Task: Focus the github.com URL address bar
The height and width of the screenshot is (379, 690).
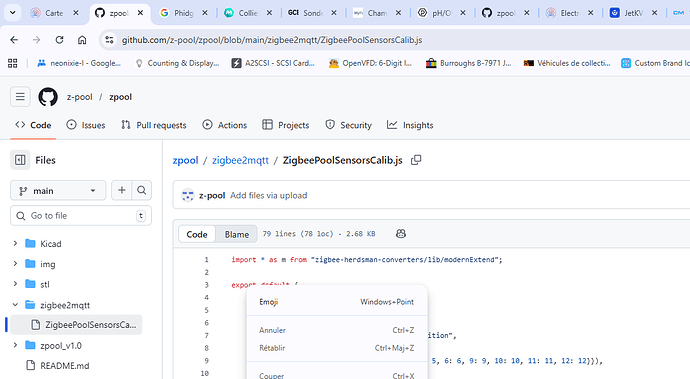Action: (272, 40)
